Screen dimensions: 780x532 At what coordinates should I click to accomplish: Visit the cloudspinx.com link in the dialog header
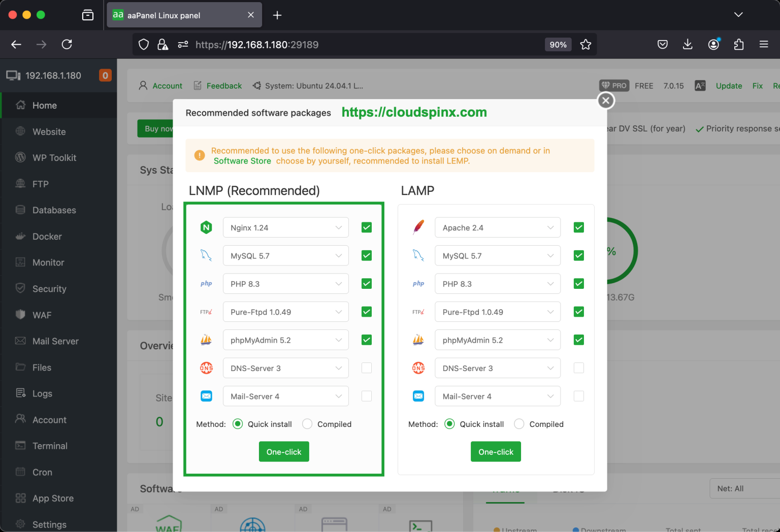pyautogui.click(x=414, y=112)
